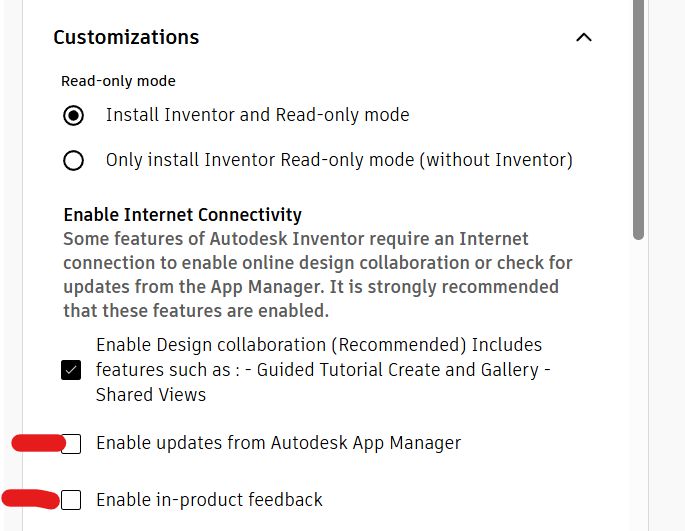Click the 'Enable in-product feedback' label text
685x531 pixels.
[209, 500]
